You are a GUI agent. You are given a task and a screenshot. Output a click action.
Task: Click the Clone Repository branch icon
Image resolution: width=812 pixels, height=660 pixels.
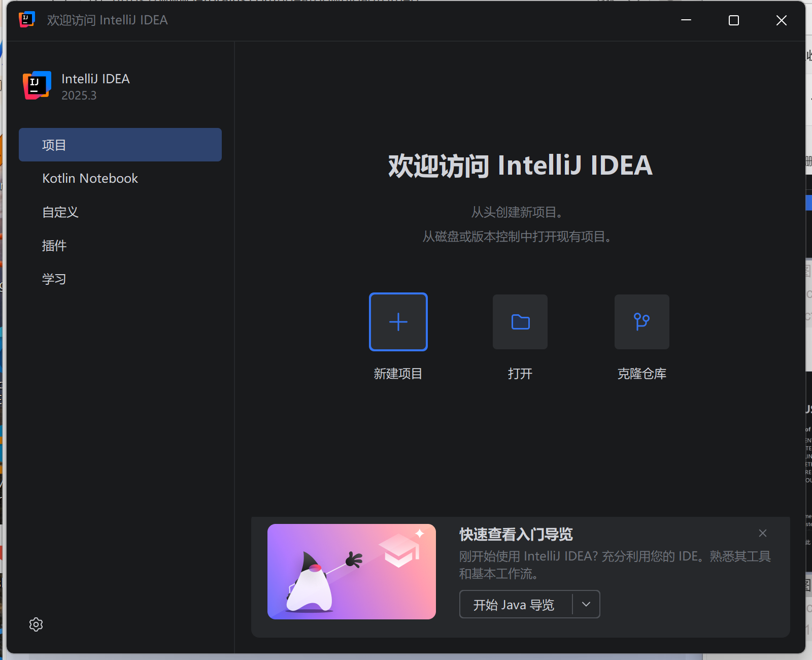click(642, 322)
